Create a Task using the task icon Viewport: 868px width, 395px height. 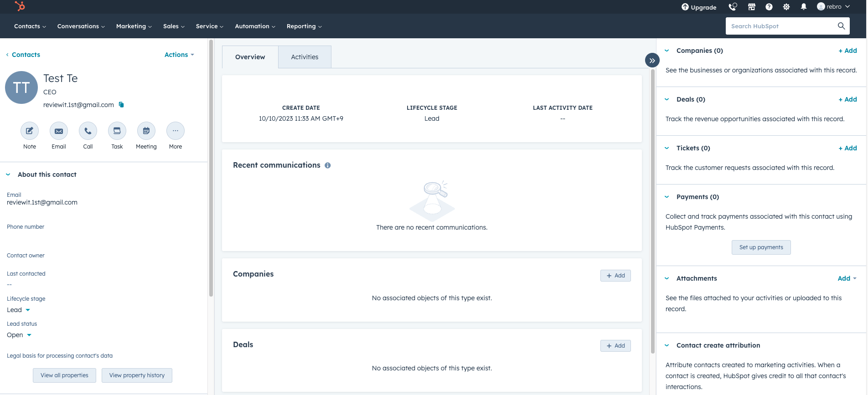click(117, 131)
